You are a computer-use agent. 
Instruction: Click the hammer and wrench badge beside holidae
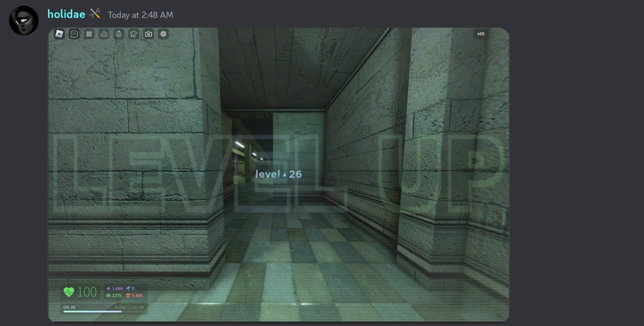click(x=95, y=14)
